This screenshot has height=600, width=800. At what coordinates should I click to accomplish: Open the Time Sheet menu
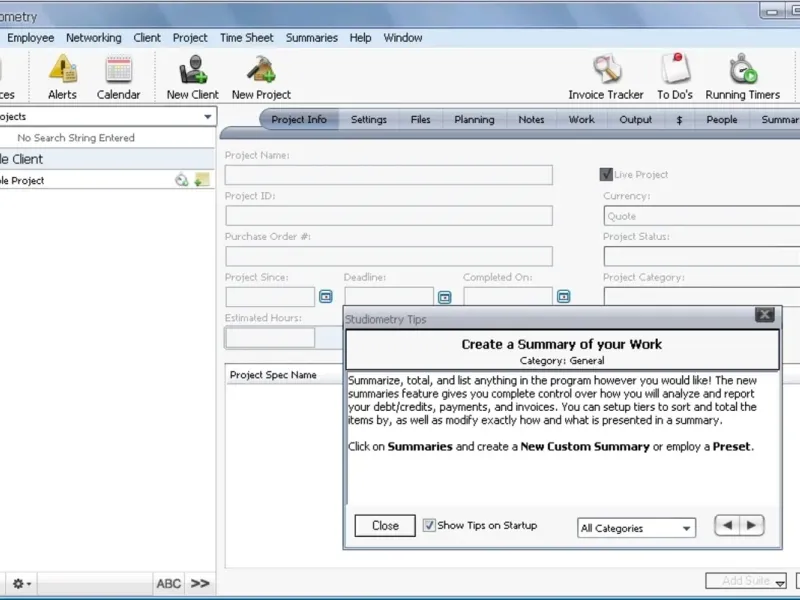click(x=247, y=38)
